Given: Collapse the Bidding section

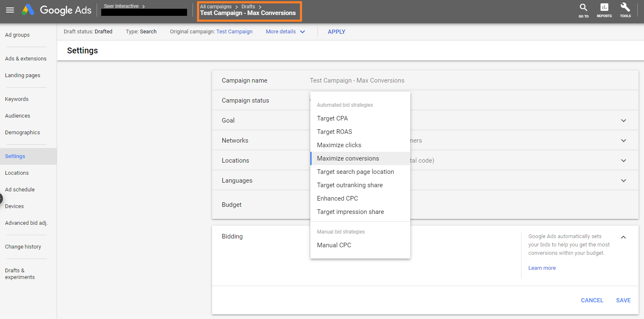Looking at the screenshot, I should [x=623, y=237].
